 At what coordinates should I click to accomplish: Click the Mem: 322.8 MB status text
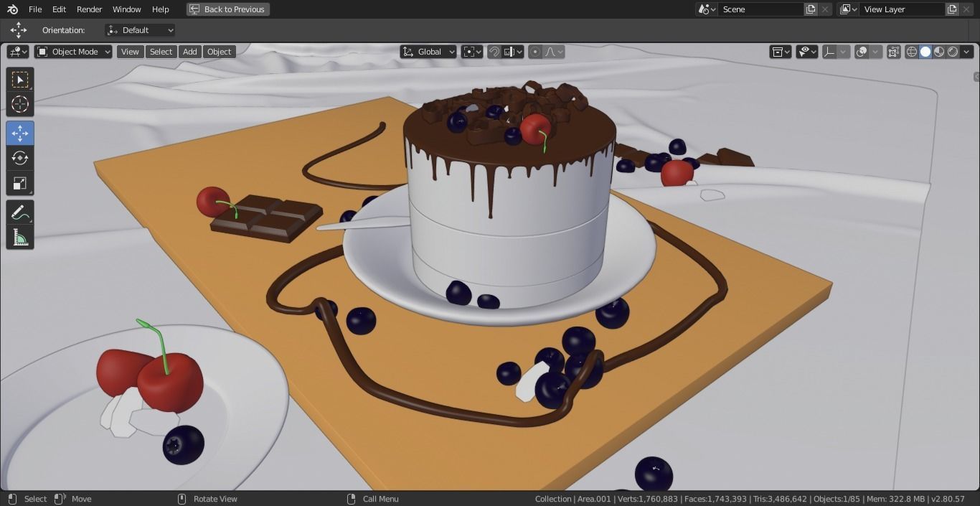[x=896, y=499]
